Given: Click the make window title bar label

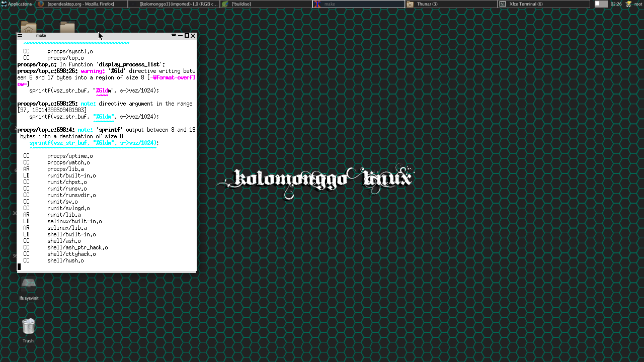Looking at the screenshot, I should click(41, 36).
